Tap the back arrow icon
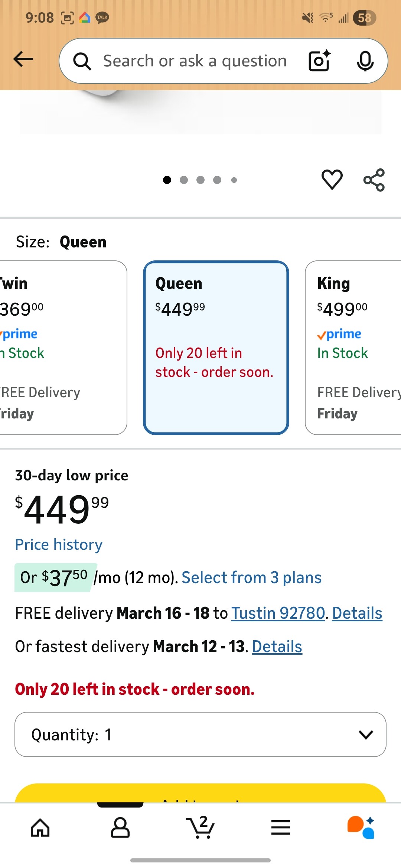 tap(23, 59)
